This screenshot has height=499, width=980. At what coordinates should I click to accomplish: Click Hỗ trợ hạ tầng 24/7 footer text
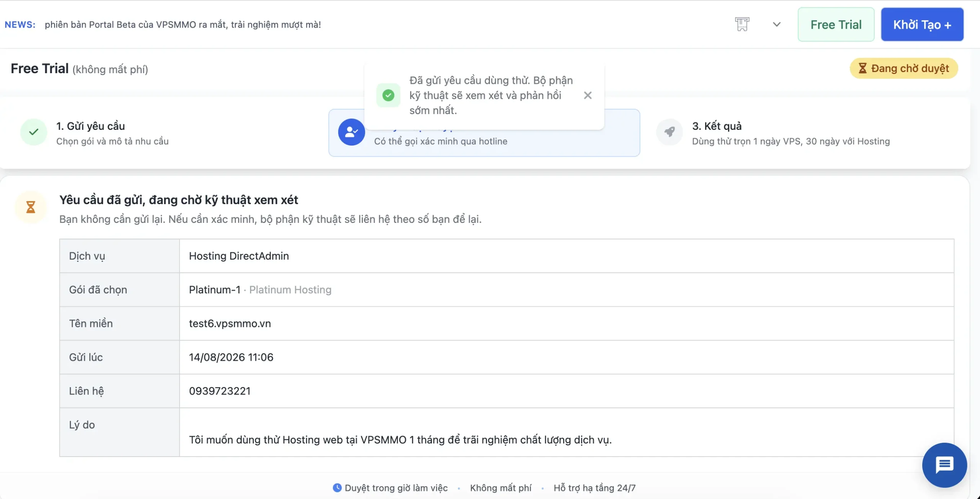coord(595,488)
